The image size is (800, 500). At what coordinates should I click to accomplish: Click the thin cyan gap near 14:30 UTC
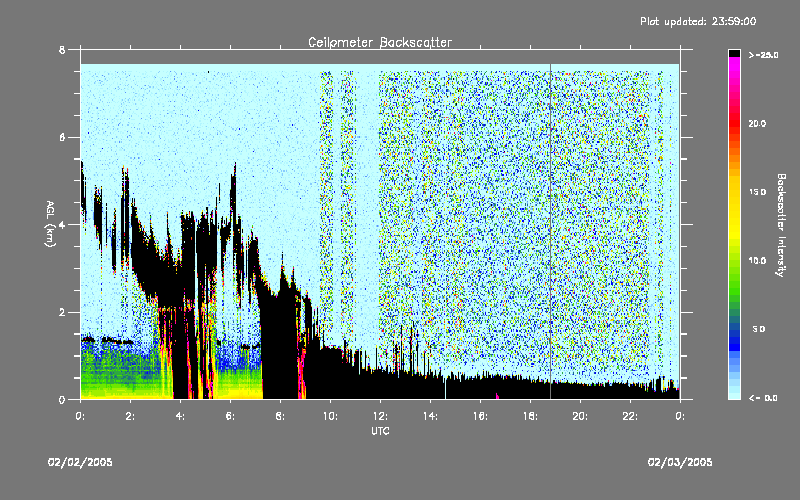click(x=445, y=389)
